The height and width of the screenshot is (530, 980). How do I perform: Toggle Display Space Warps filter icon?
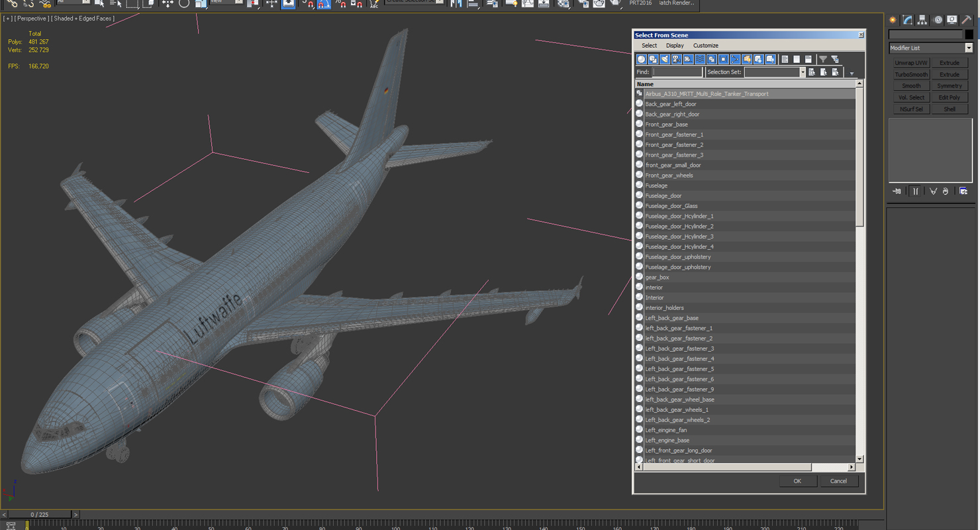[x=700, y=59]
